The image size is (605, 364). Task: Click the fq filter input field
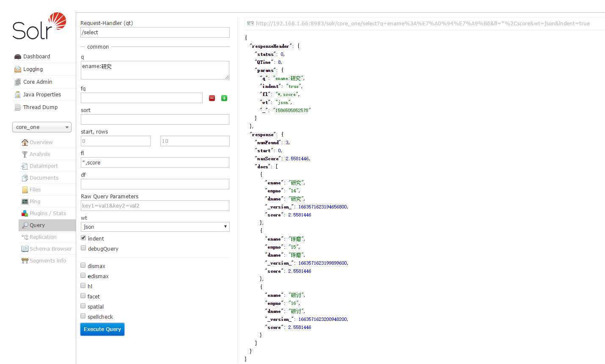point(142,98)
